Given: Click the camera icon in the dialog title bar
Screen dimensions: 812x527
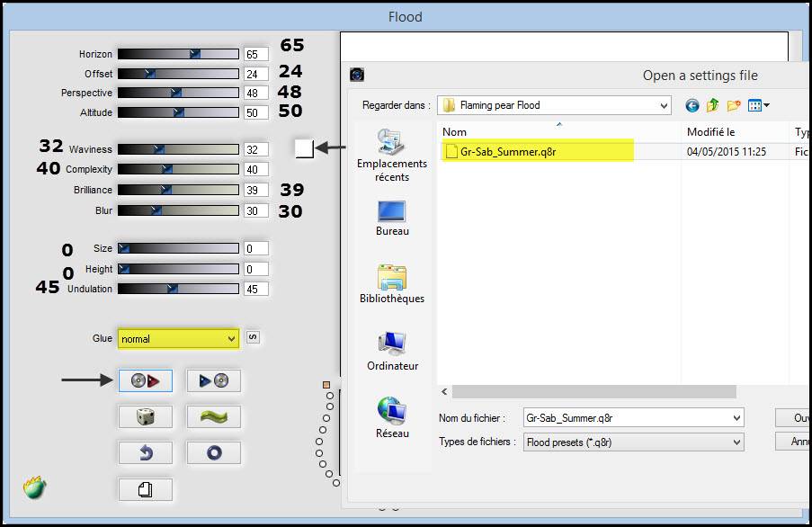Looking at the screenshot, I should coord(357,75).
